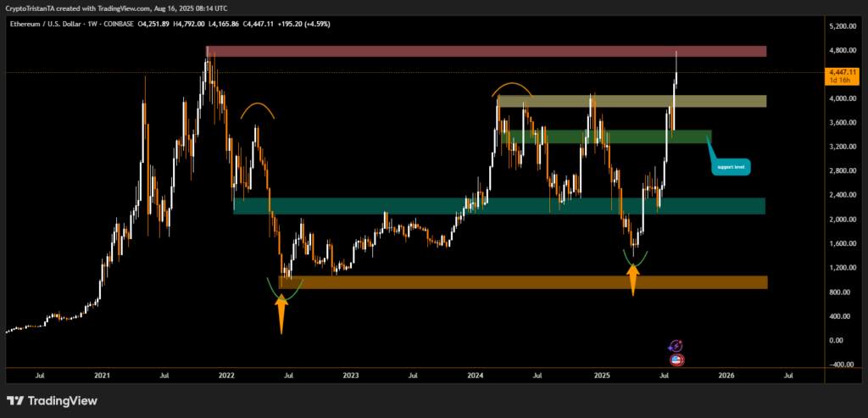Click the 2026 label on time axis

coord(726,374)
